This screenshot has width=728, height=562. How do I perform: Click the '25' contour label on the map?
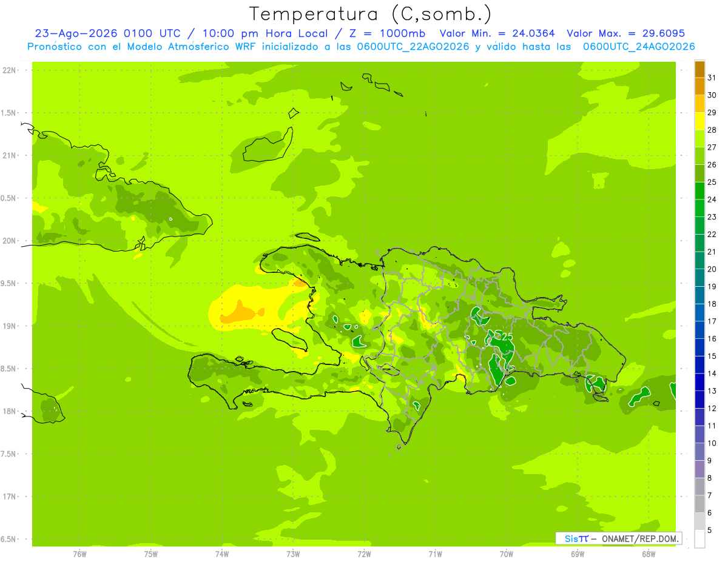click(507, 336)
